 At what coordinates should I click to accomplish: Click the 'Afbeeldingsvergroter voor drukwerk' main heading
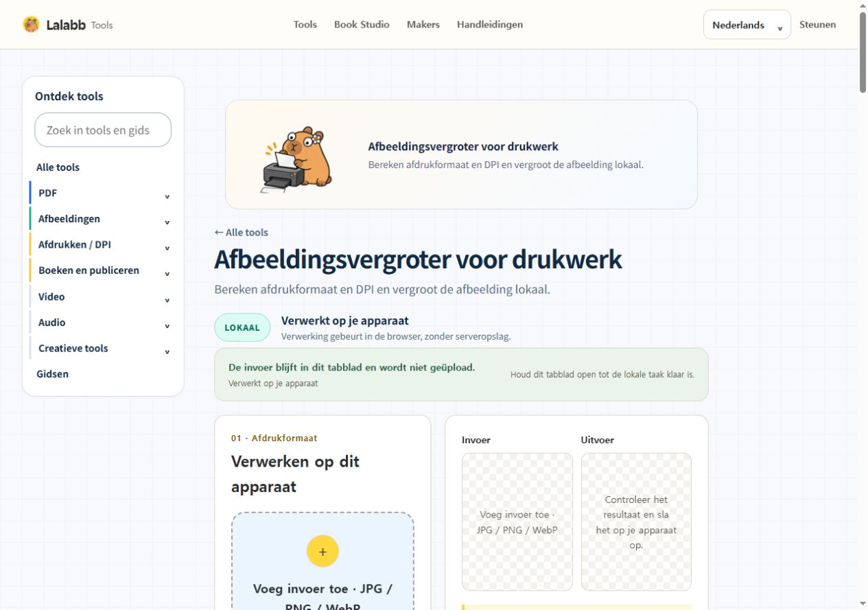point(418,260)
